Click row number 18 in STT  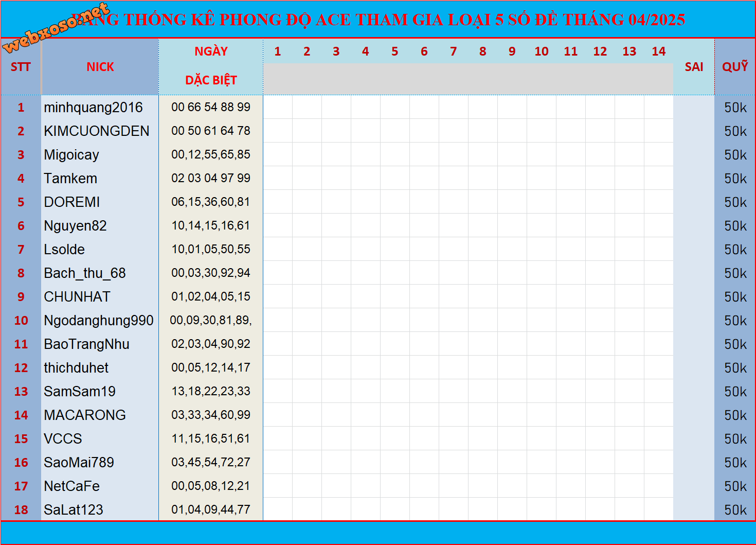(x=21, y=510)
